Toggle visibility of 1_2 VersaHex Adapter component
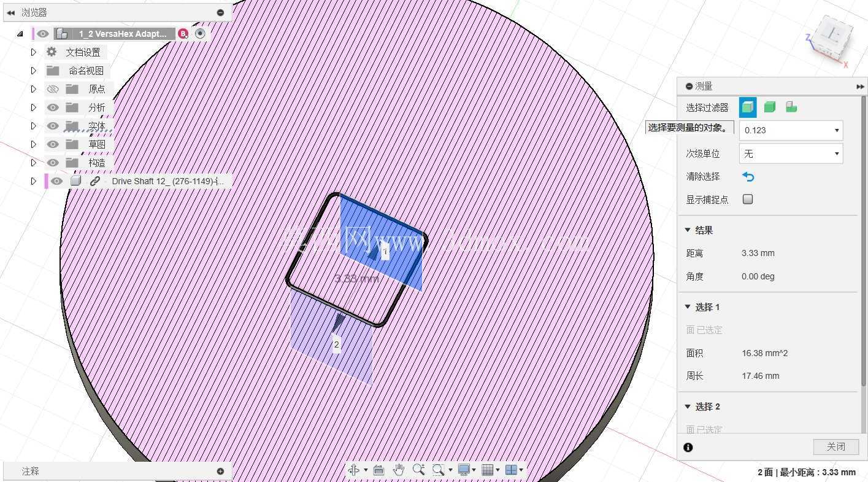Image resolution: width=868 pixels, height=482 pixels. coord(42,34)
